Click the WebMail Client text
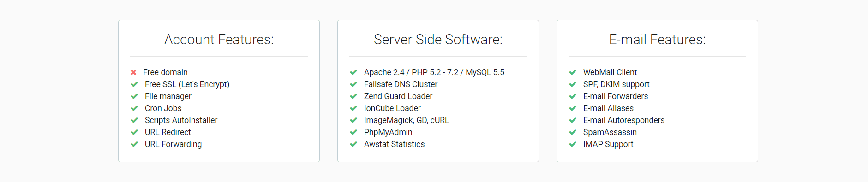 coord(610,72)
